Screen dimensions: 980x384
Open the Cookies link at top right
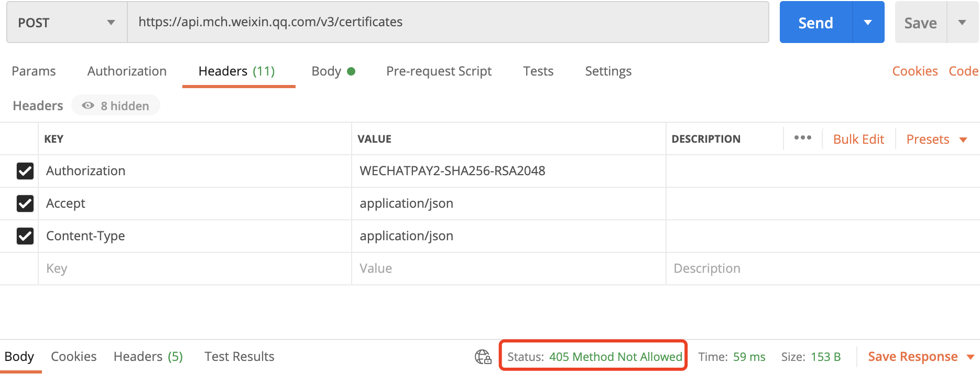click(x=915, y=71)
